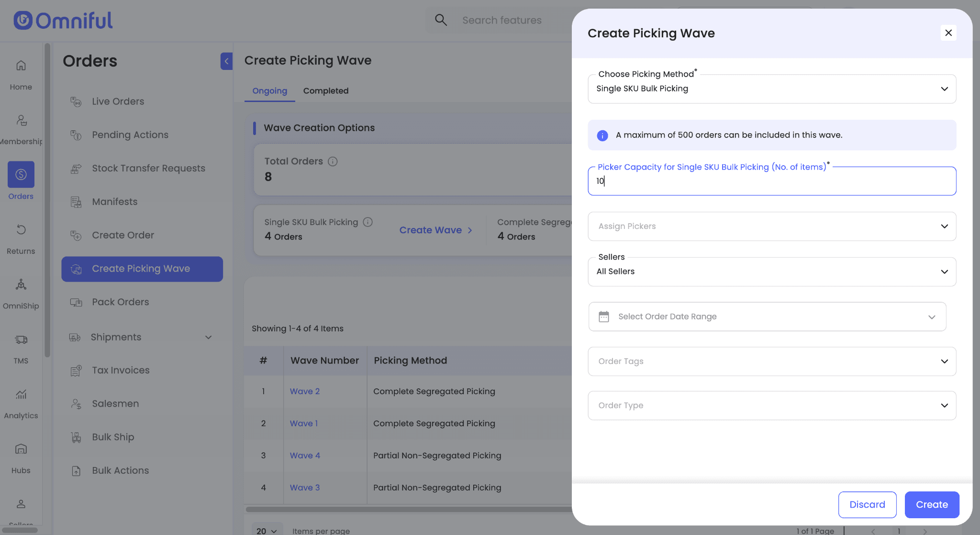The width and height of the screenshot is (980, 535).
Task: Open Pack Orders menu item
Action: [x=120, y=302]
